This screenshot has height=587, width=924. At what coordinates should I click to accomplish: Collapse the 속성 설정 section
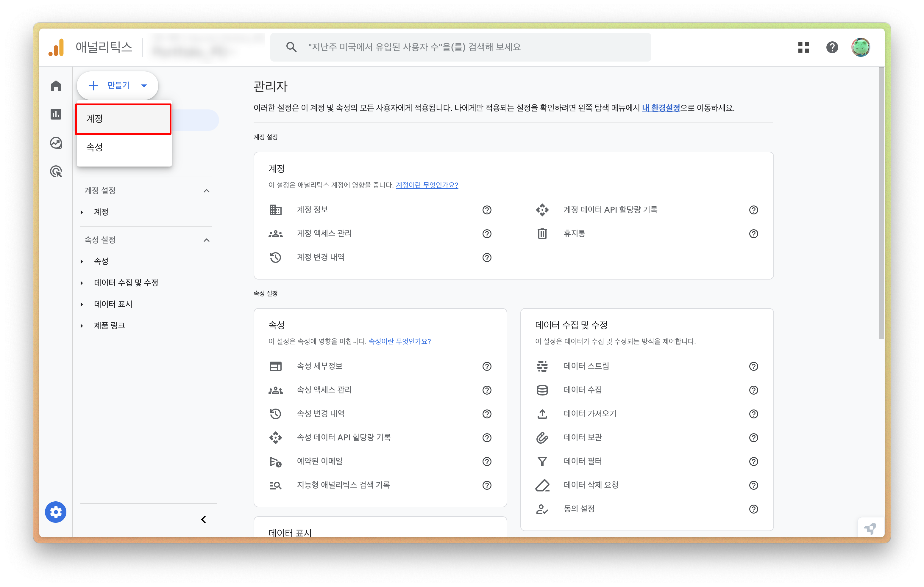207,240
